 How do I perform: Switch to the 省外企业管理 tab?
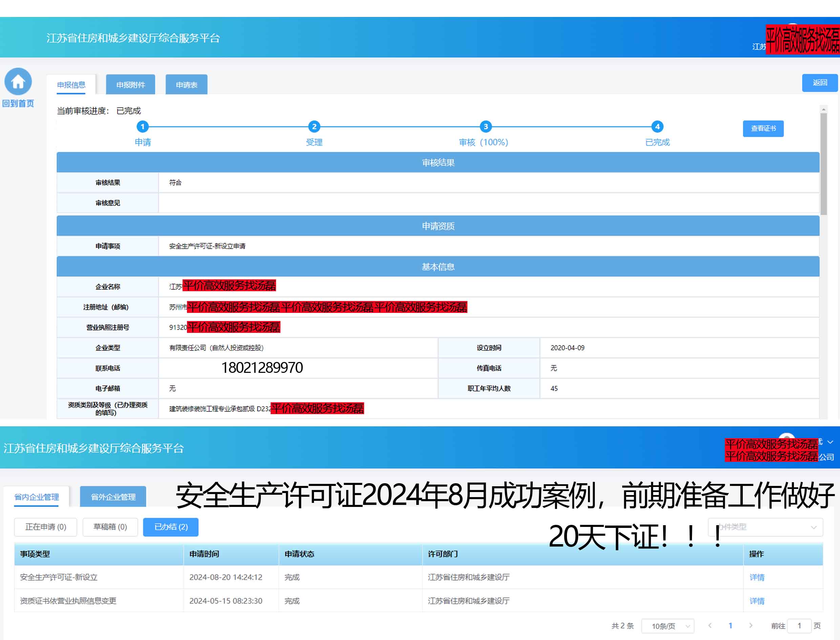[113, 497]
